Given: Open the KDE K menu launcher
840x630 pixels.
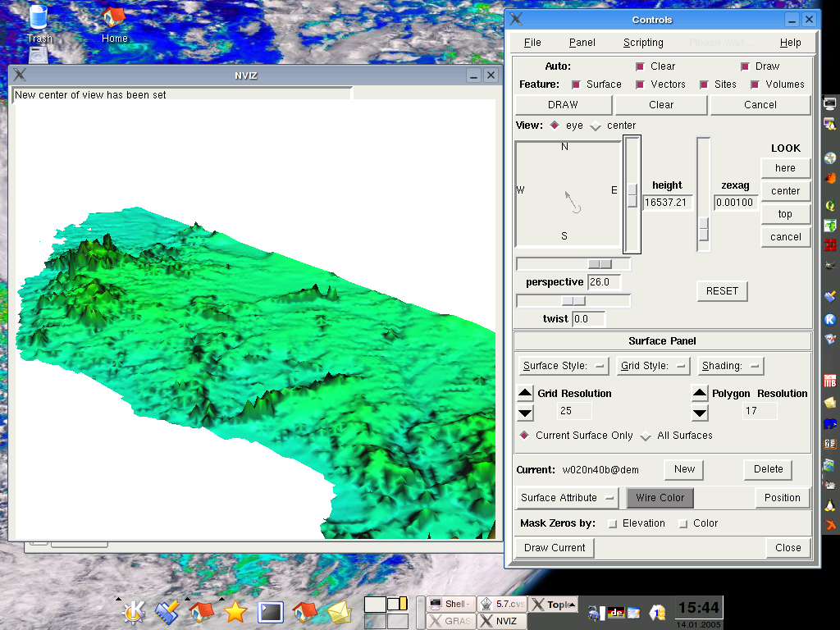Looking at the screenshot, I should point(133,611).
